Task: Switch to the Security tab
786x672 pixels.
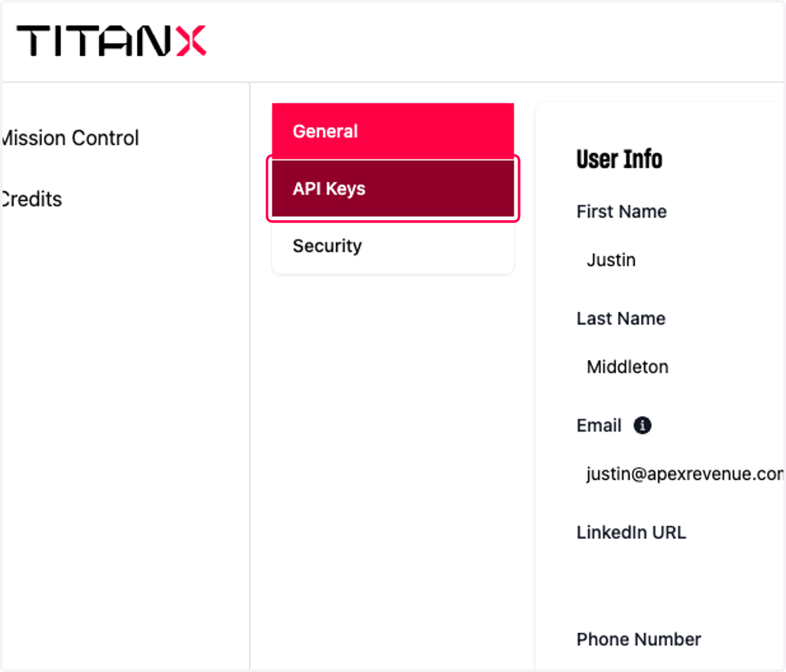Action: 393,246
